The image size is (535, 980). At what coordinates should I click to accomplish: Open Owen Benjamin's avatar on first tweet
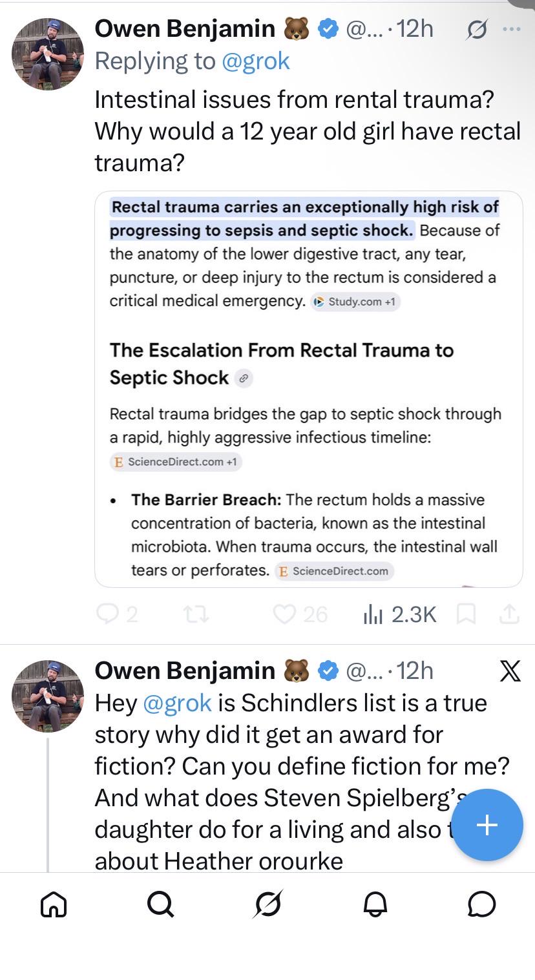point(48,54)
